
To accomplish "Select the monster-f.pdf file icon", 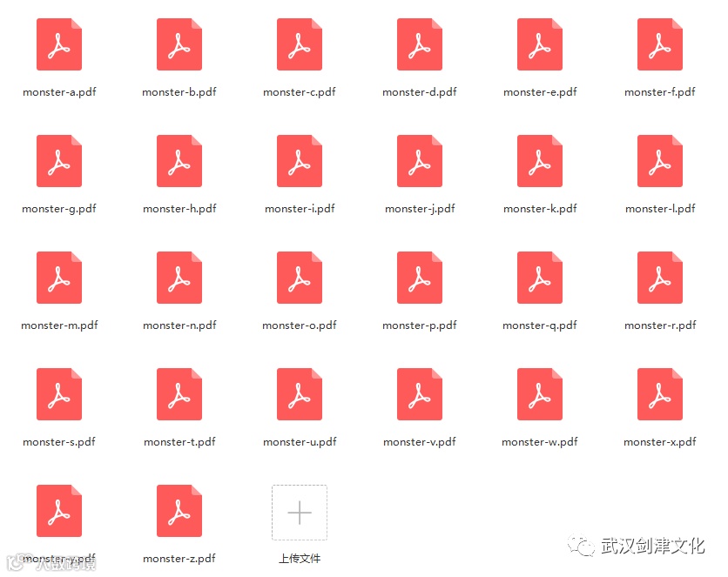I will pyautogui.click(x=660, y=44).
